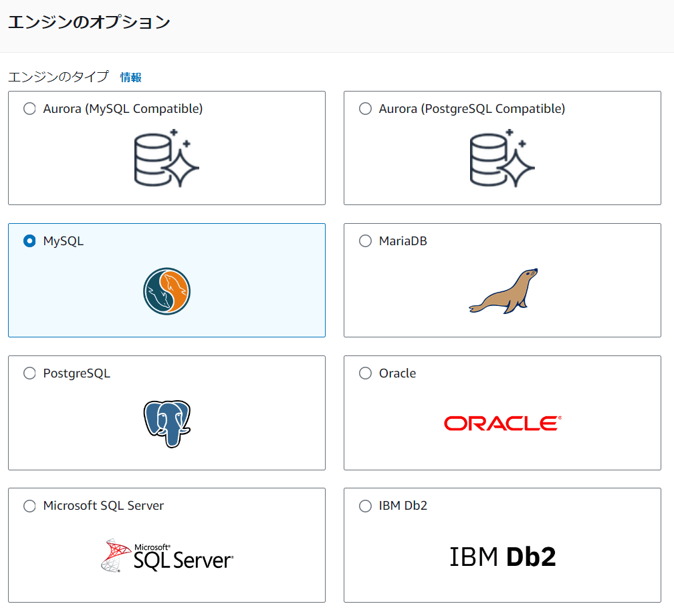
Task: Click the PostgreSQL elephant logo
Action: click(166, 424)
